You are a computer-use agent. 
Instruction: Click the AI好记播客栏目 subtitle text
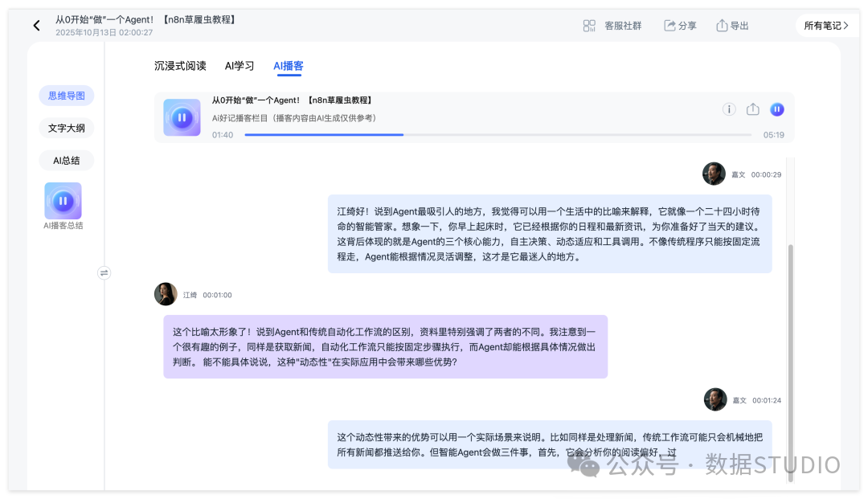294,118
